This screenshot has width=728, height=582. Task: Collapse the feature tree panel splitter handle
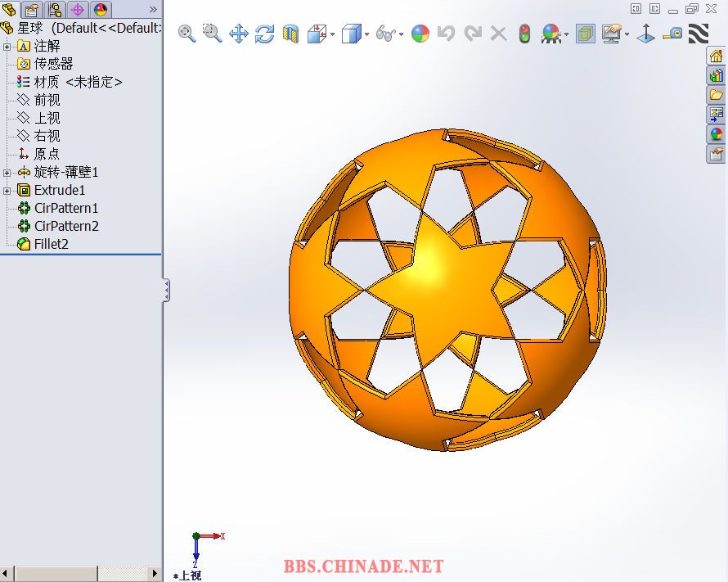[166, 290]
